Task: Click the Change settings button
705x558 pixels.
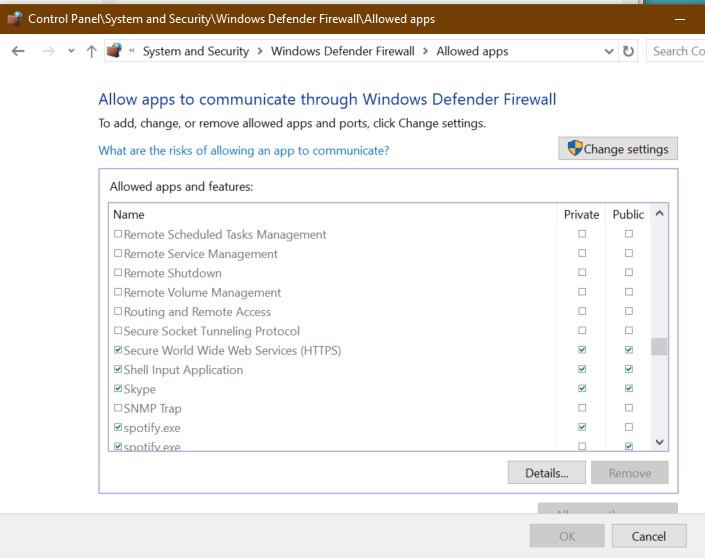Action: click(x=618, y=148)
